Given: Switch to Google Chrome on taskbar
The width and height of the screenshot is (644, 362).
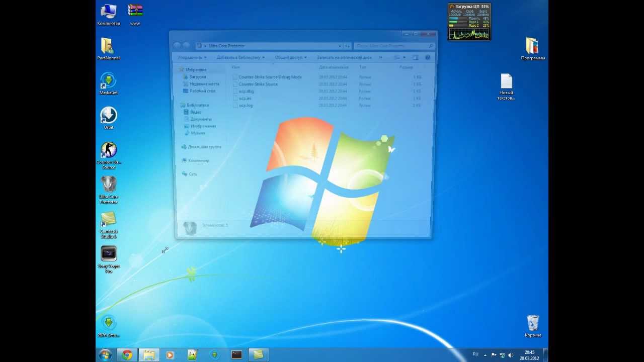Looking at the screenshot, I should click(127, 355).
